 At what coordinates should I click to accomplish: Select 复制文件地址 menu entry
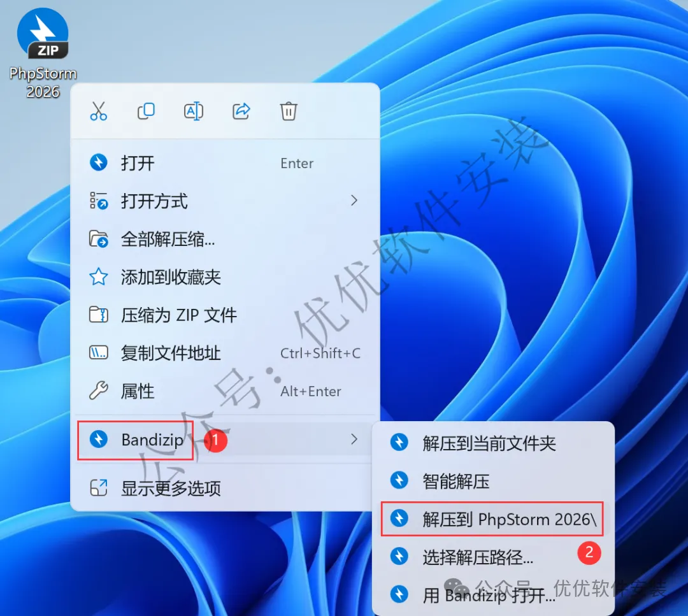point(225,353)
